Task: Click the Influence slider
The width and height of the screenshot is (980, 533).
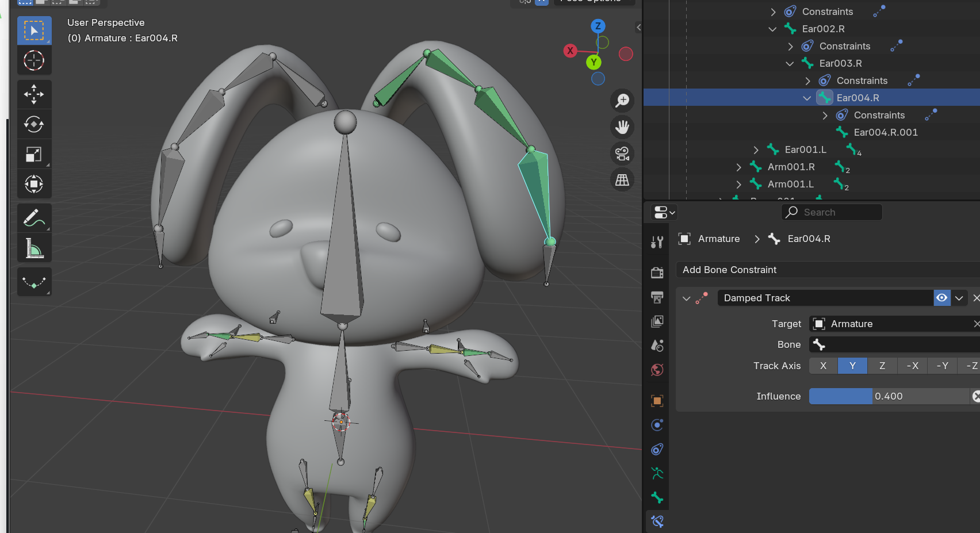Action: (x=889, y=396)
